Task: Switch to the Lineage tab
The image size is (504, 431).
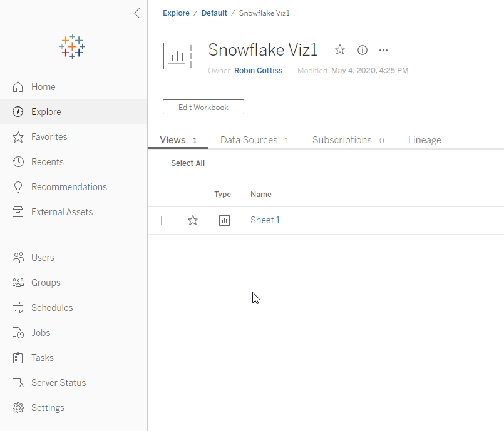Action: point(424,140)
